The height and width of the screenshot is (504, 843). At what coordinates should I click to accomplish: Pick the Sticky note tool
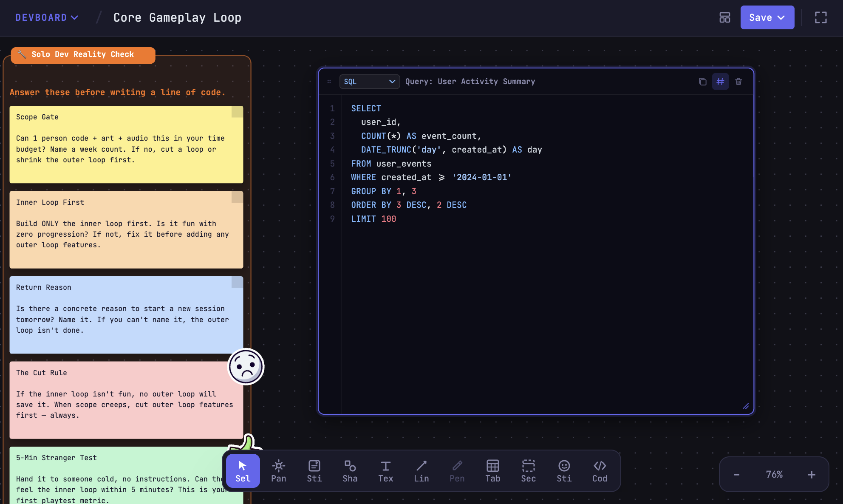pyautogui.click(x=314, y=471)
